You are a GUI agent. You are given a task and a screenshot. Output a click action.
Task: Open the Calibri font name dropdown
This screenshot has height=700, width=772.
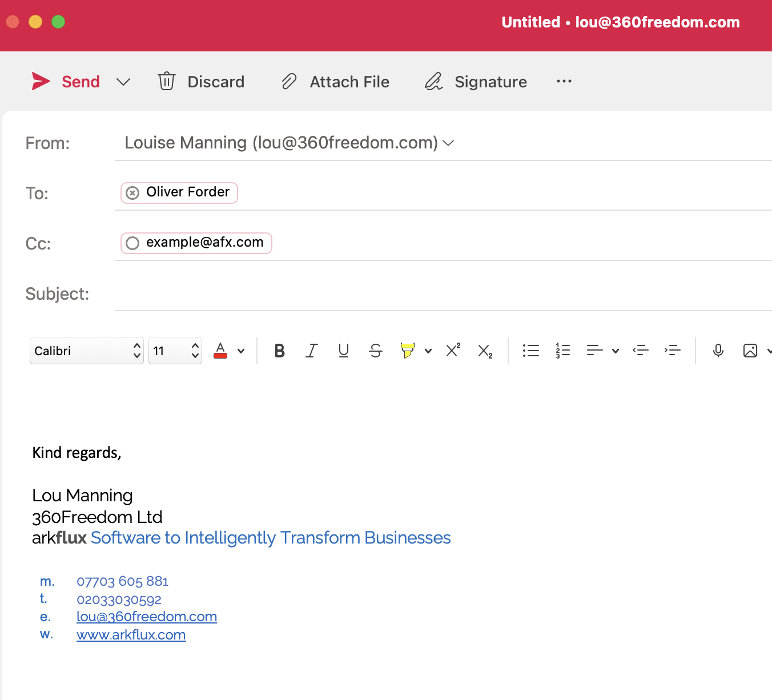[x=86, y=351]
